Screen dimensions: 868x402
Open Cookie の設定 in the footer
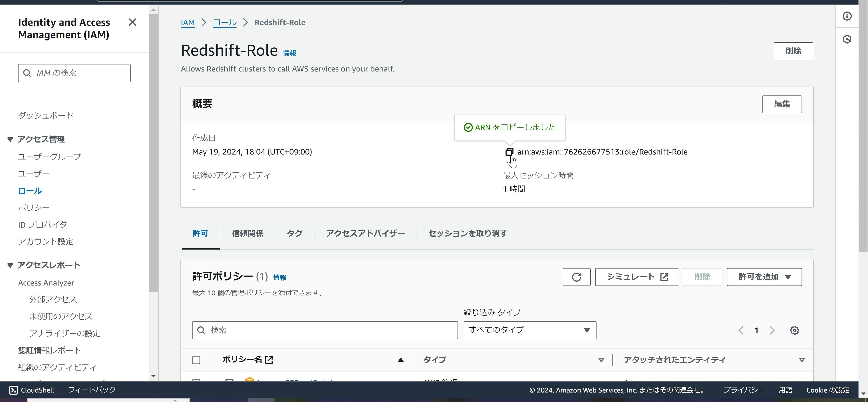point(828,390)
